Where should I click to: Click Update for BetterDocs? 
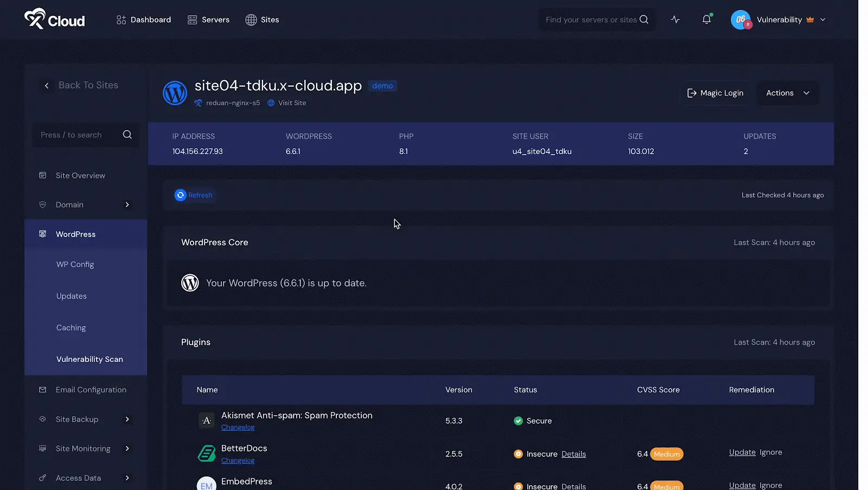(742, 452)
